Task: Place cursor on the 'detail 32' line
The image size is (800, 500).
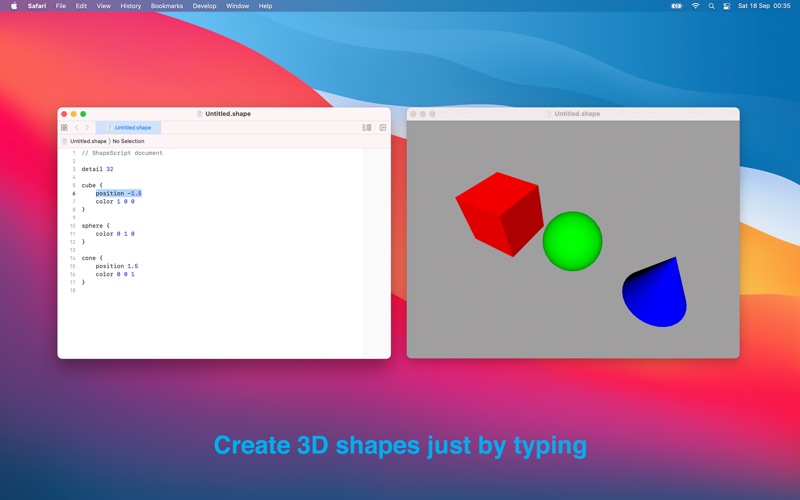Action: pos(97,169)
